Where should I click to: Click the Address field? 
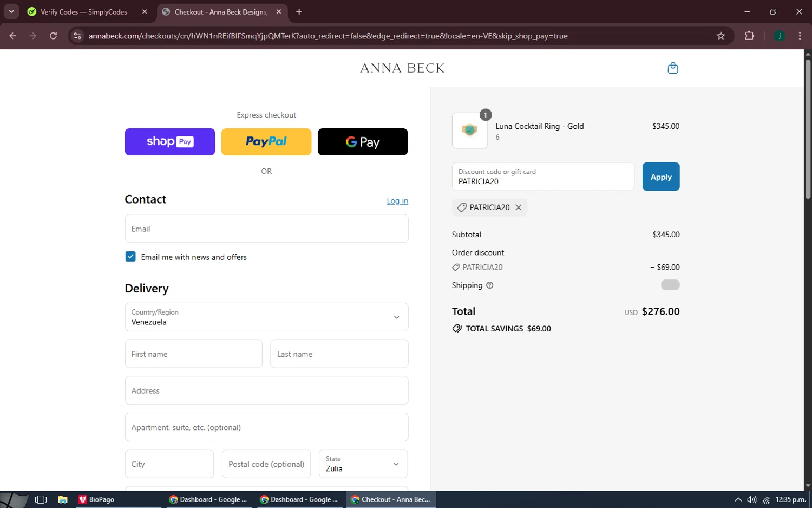[x=266, y=390]
